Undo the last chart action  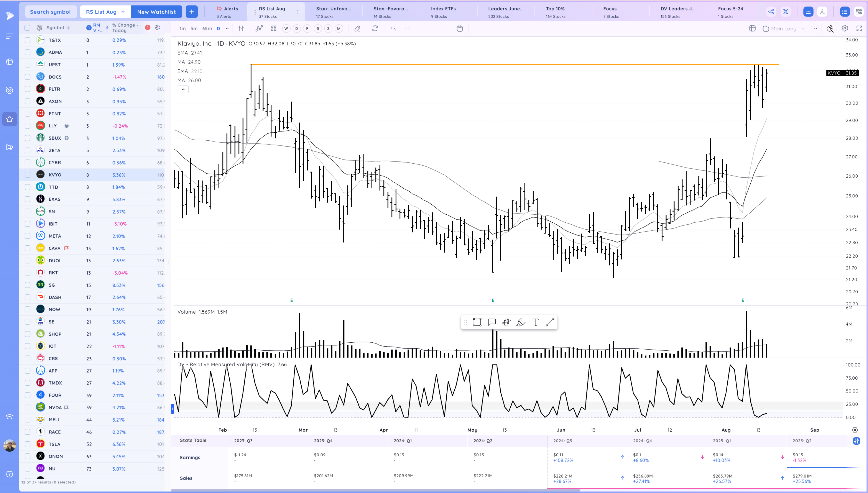393,29
